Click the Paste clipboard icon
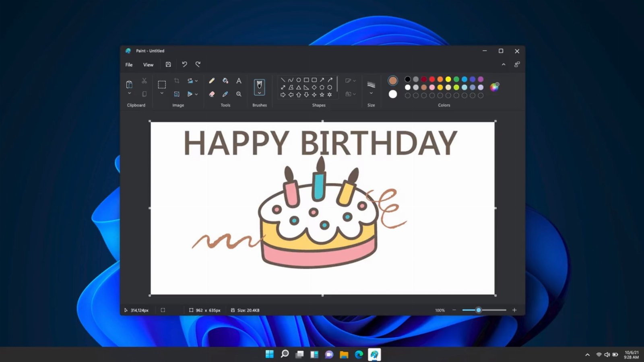The width and height of the screenshot is (644, 362). [x=129, y=84]
